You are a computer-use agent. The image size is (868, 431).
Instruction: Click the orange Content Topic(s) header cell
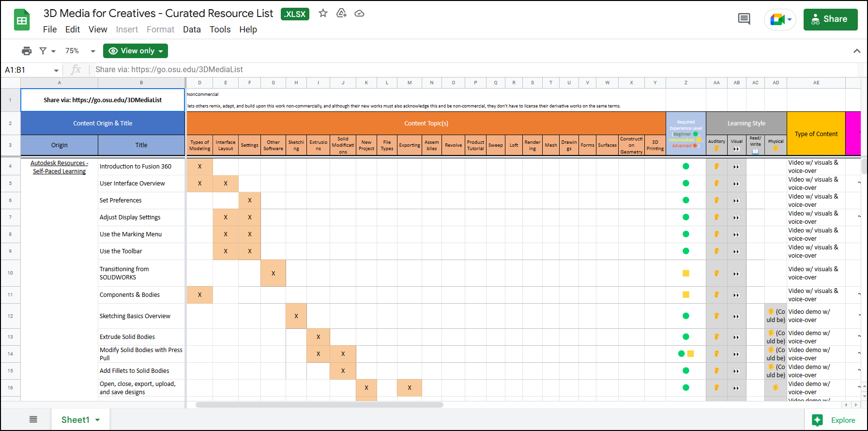426,123
